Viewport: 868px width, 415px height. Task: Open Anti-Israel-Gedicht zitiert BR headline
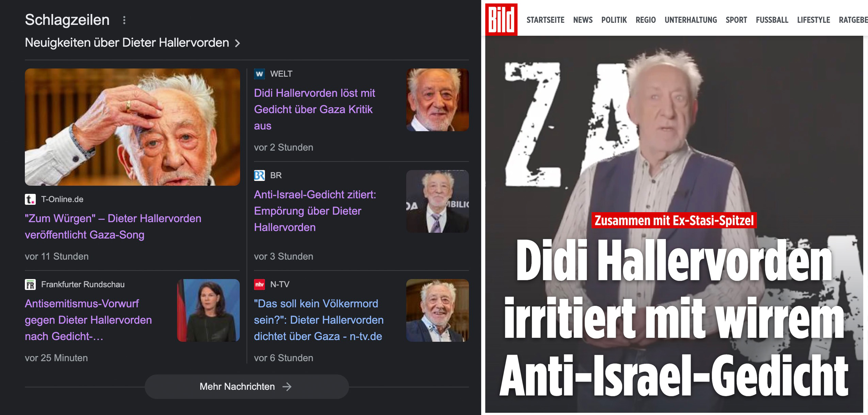point(315,211)
